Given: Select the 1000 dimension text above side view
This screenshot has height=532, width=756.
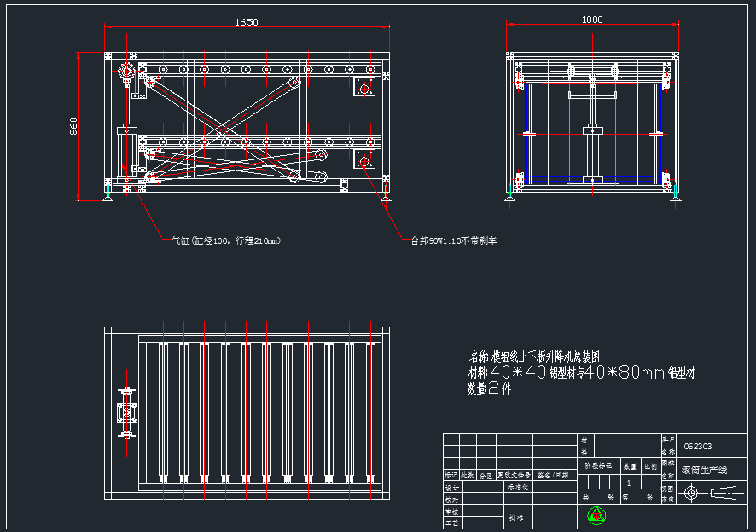Looking at the screenshot, I should [x=592, y=20].
